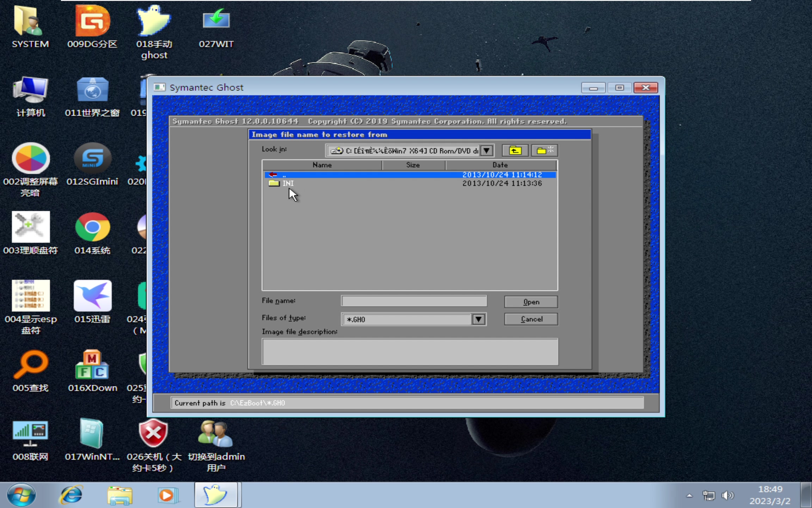This screenshot has height=508, width=812.
Task: Launch Internet Explorer from taskbar
Action: coord(72,495)
